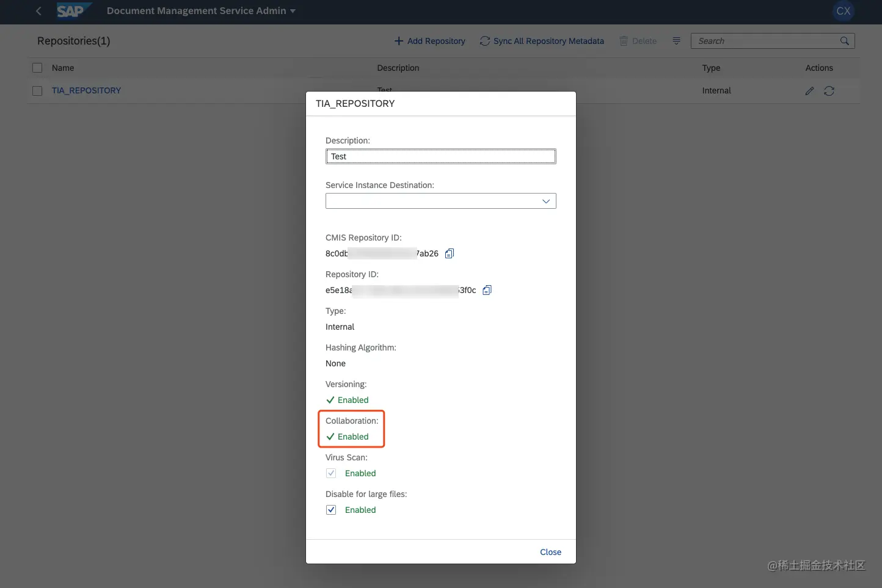882x588 pixels.
Task: Click Hashing Algorithm value None
Action: [x=335, y=363]
